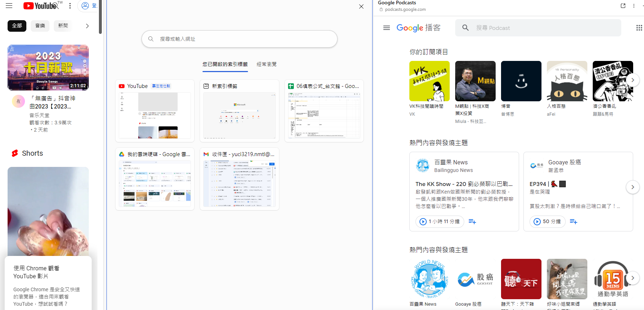Screen dimensions: 644x310
Task: Open the 博音 podcast
Action: 521,81
